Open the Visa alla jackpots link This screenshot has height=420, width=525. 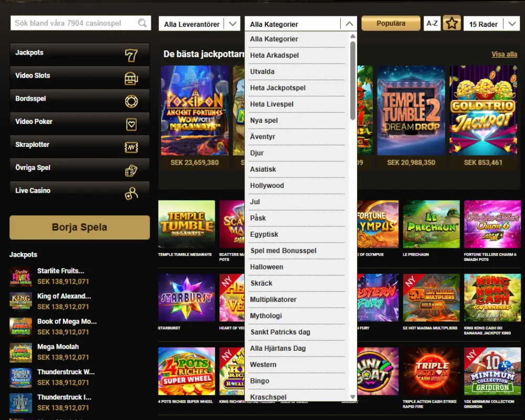click(x=504, y=54)
